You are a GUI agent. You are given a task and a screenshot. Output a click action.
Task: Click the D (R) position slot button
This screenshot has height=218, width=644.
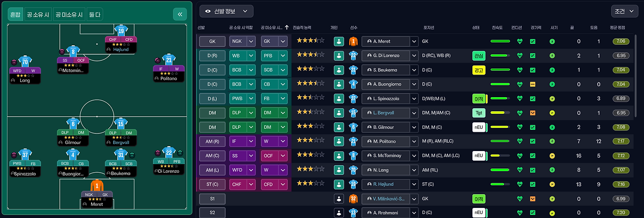click(212, 55)
